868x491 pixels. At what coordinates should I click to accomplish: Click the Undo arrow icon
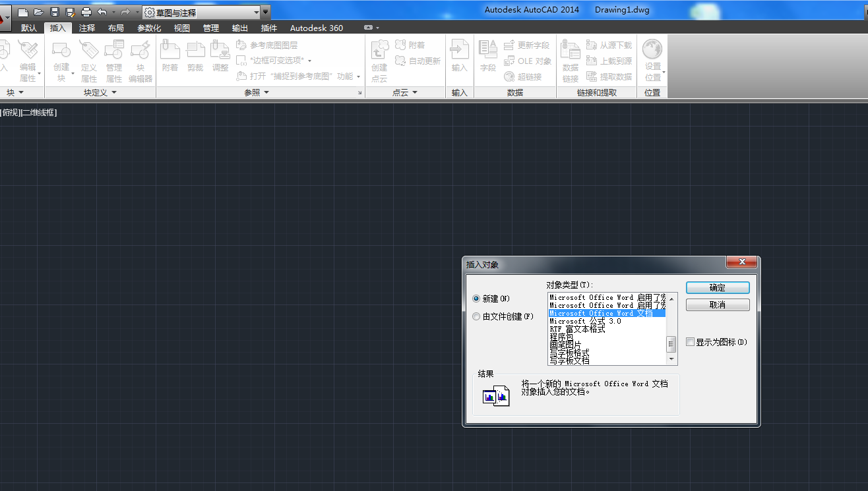pyautogui.click(x=102, y=12)
